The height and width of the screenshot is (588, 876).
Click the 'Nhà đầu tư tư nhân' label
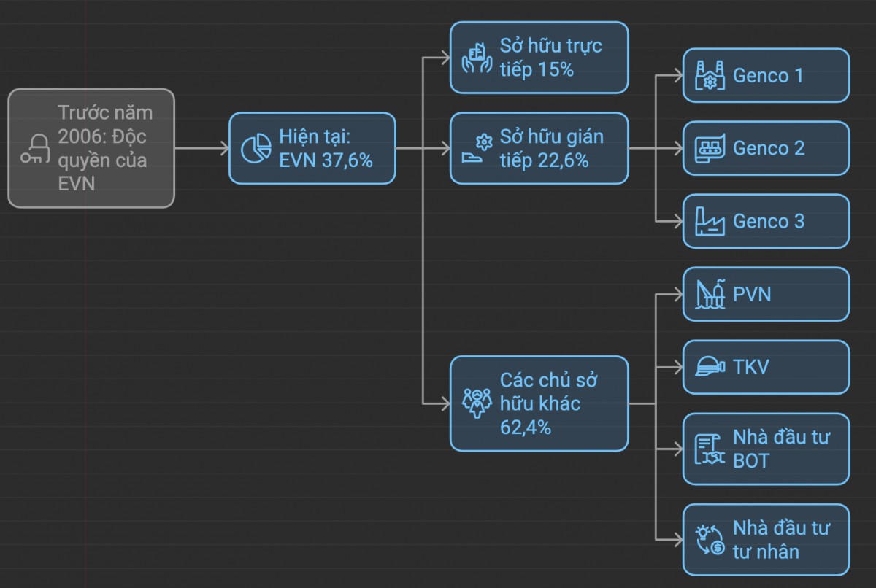click(x=780, y=540)
